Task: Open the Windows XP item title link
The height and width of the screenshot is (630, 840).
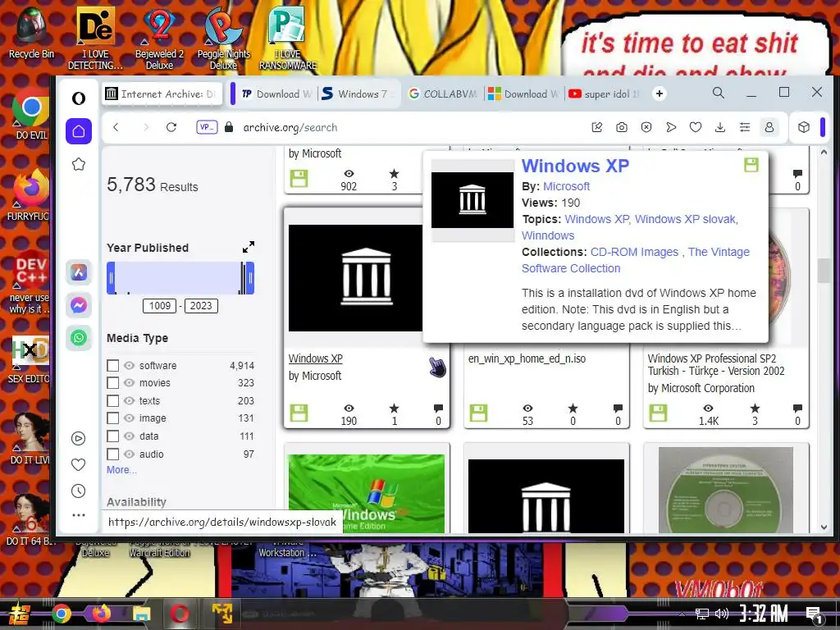Action: click(316, 358)
